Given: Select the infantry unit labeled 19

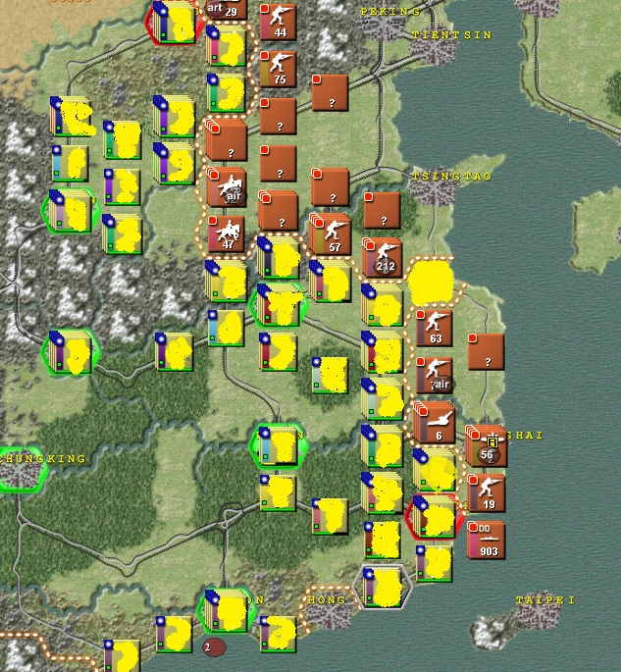Looking at the screenshot, I should (x=486, y=492).
